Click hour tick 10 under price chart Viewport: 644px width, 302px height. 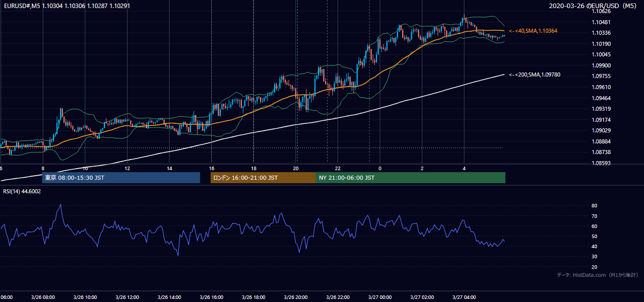coord(85,168)
